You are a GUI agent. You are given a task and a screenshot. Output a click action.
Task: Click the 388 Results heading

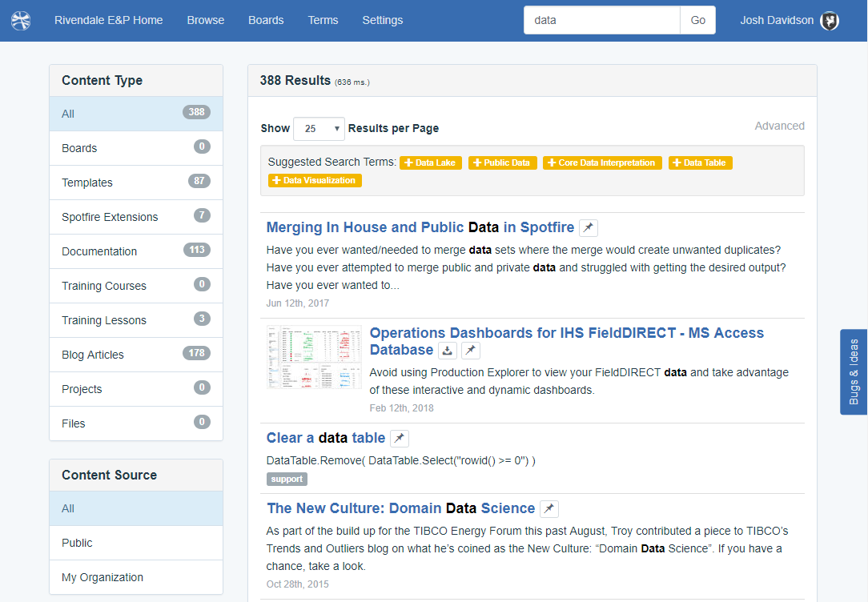point(295,81)
